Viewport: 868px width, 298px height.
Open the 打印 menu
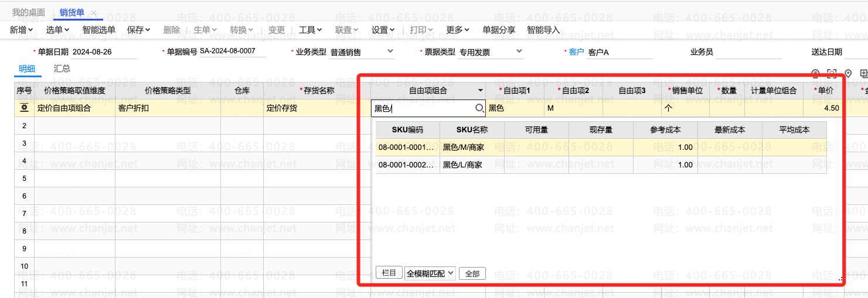(421, 30)
